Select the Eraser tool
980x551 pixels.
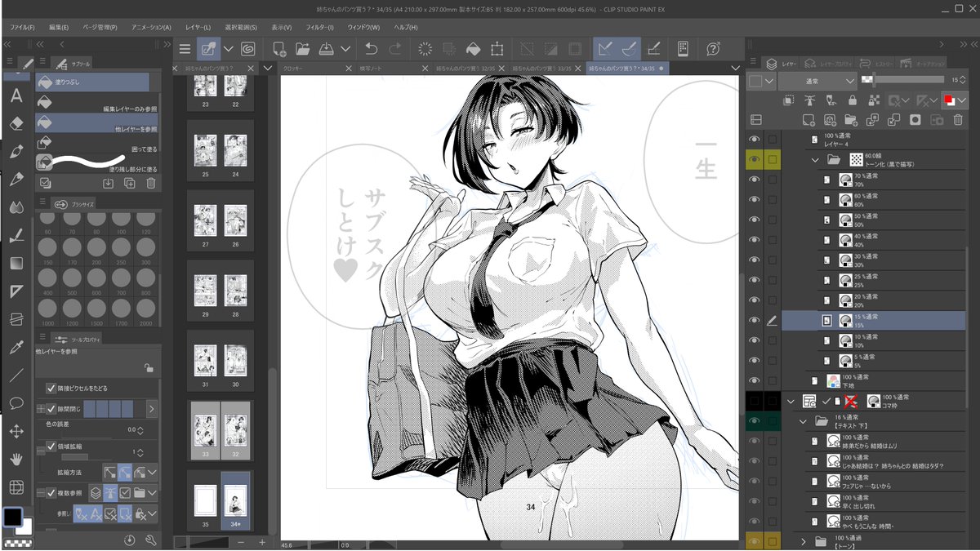(x=16, y=123)
